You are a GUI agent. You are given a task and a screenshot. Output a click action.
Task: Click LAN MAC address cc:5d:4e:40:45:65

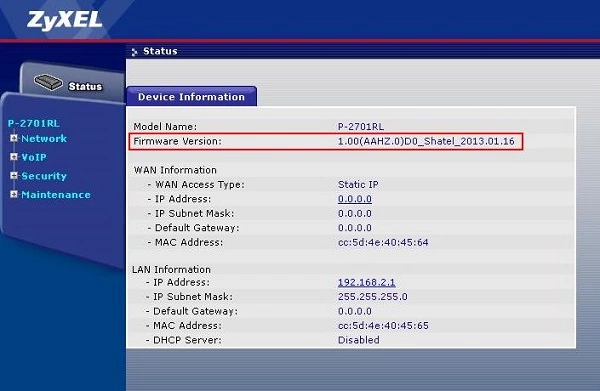[x=383, y=326]
